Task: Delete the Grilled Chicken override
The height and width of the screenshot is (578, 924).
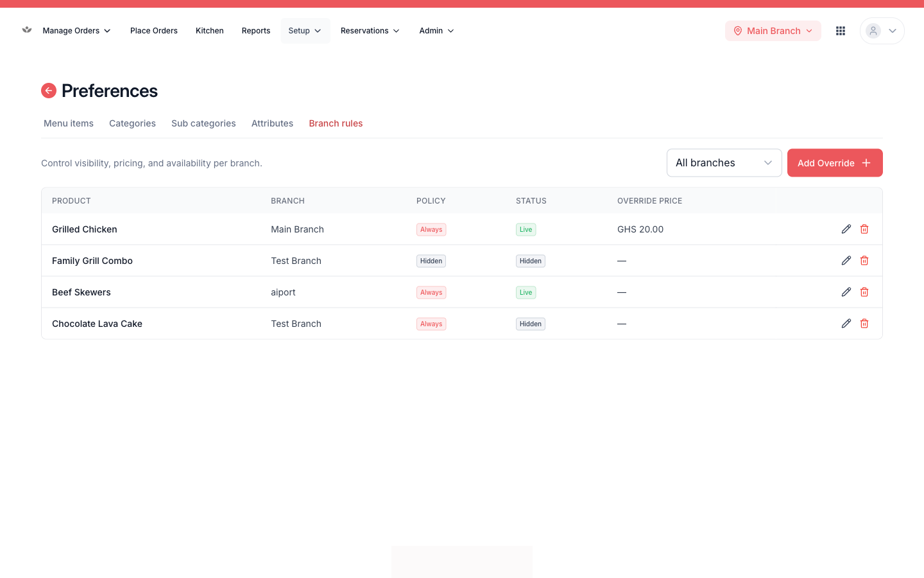Action: point(864,229)
